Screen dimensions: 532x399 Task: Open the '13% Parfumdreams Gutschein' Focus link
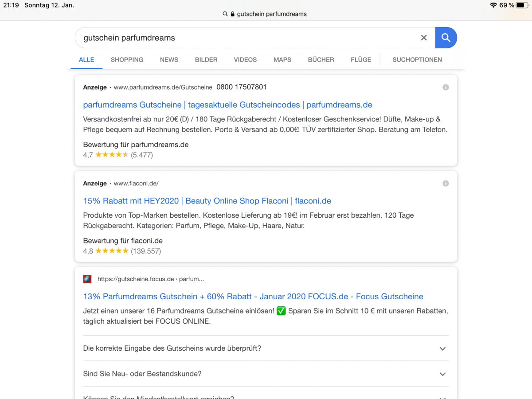[x=253, y=297]
